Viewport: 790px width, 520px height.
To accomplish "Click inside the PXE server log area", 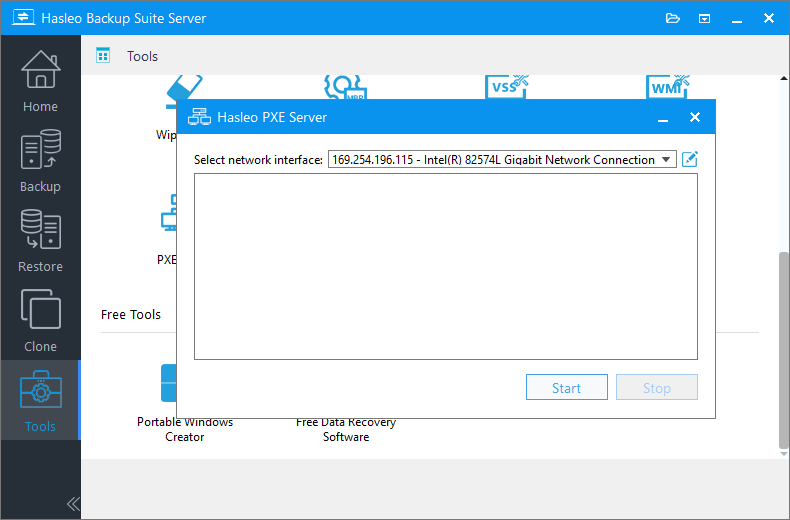I will point(446,267).
